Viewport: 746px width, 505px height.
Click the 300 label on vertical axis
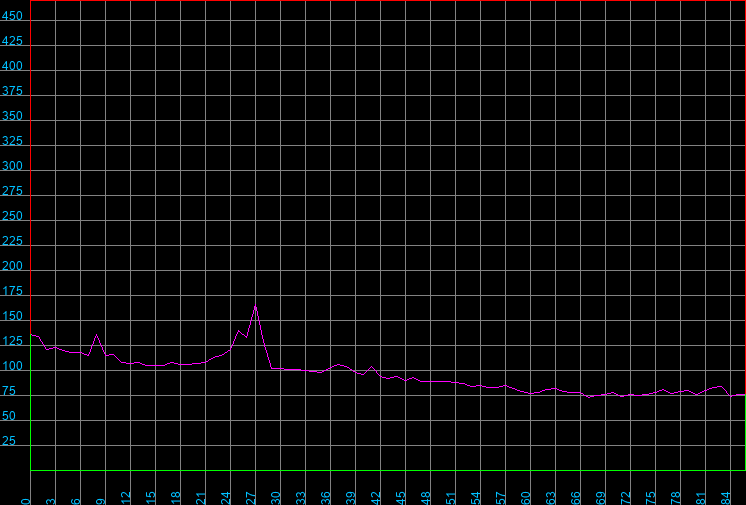pos(12,166)
